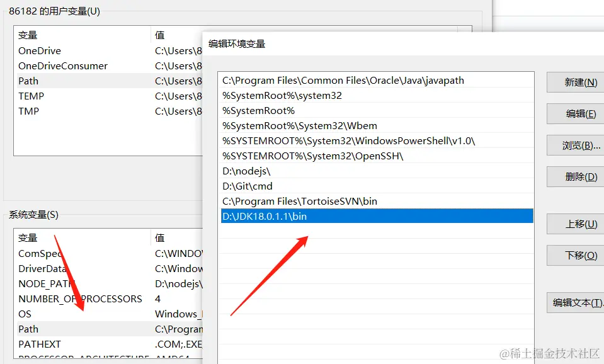
Task: Open 编辑文本(T) text editor button
Action: pyautogui.click(x=576, y=303)
